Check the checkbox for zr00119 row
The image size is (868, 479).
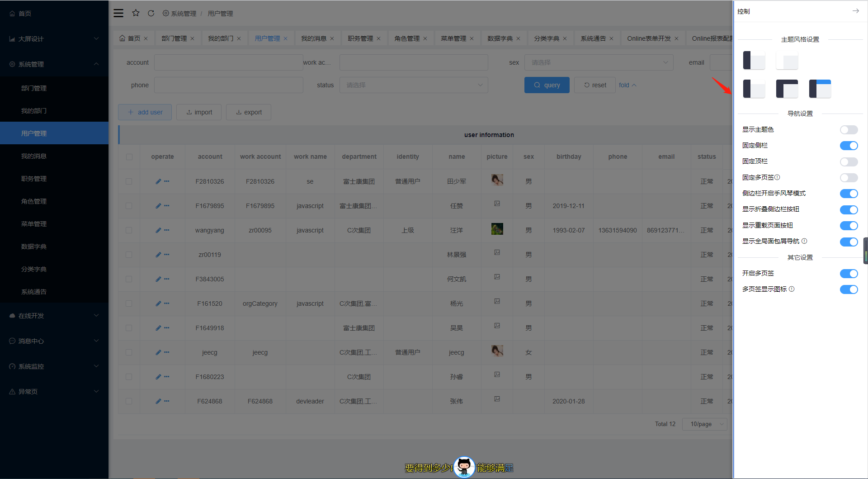click(129, 255)
